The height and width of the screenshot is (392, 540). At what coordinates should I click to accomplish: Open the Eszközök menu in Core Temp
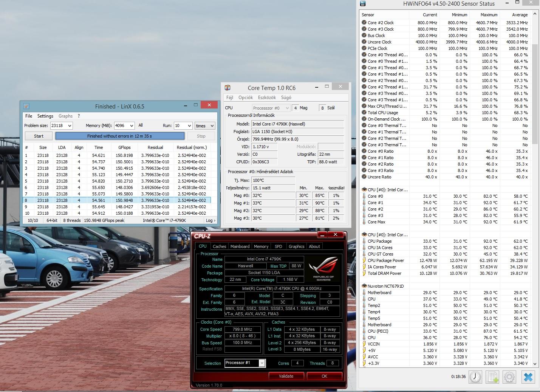pyautogui.click(x=267, y=98)
